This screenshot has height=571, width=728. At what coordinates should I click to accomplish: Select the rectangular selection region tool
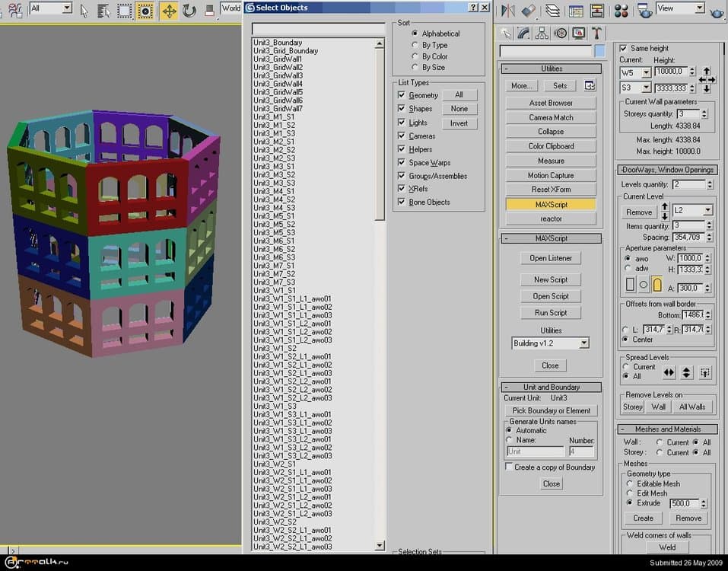click(x=124, y=8)
